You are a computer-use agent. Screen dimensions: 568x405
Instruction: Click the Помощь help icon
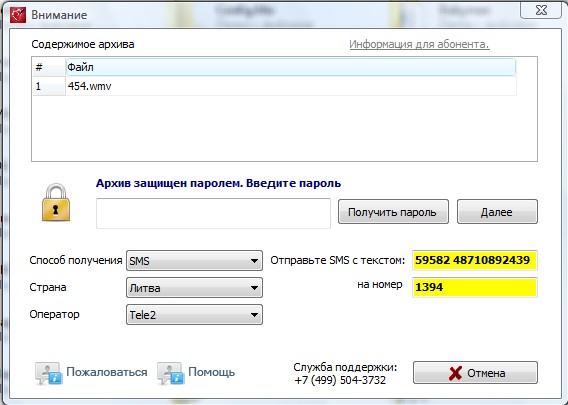171,373
